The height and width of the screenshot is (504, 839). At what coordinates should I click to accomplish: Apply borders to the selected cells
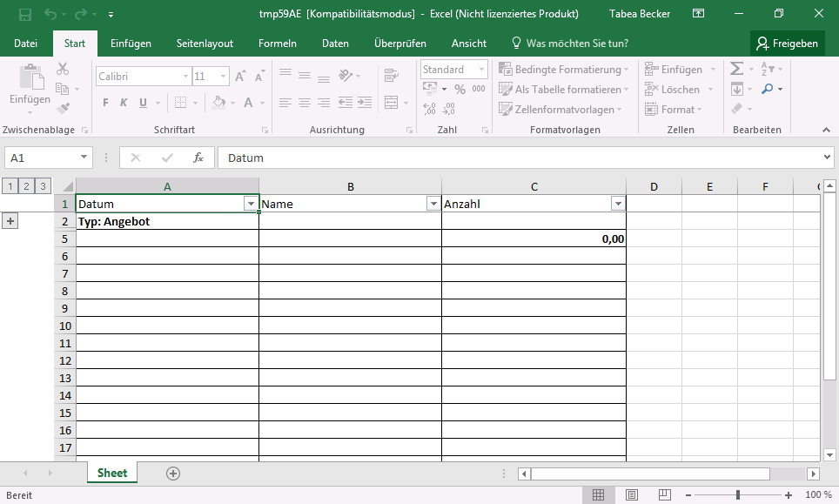click(181, 103)
